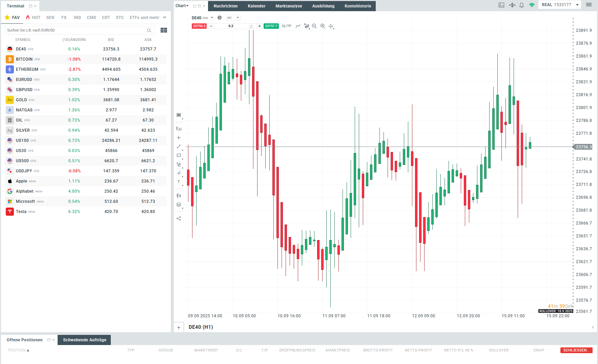
Task: Open the chart screen mode tool
Action: 179,115
